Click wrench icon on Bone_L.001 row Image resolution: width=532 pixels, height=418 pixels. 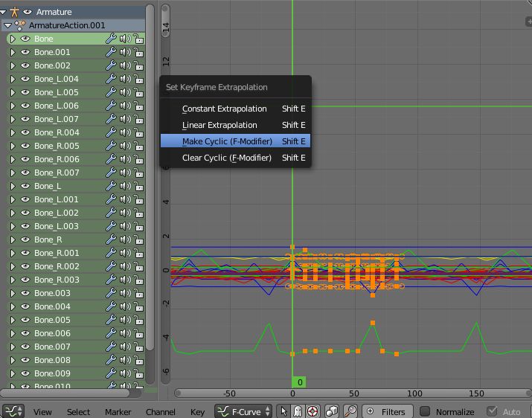[x=111, y=199]
